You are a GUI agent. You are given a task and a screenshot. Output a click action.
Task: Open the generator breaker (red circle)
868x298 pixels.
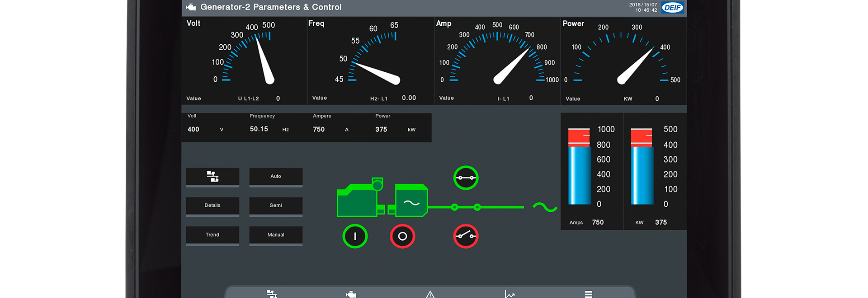[x=466, y=236]
